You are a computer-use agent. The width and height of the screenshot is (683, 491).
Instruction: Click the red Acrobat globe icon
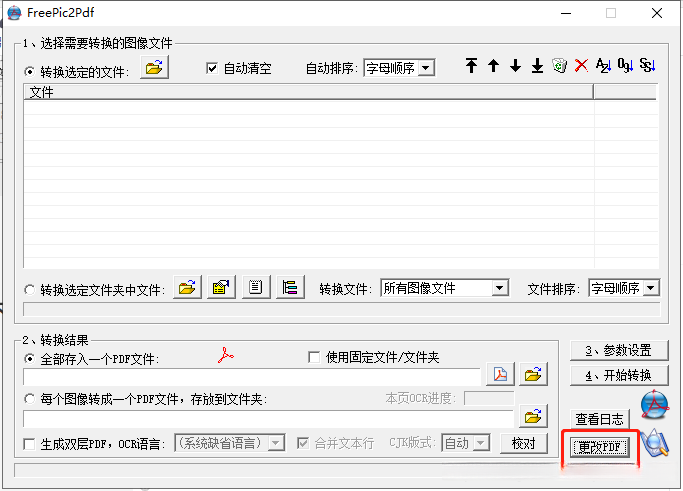pos(655,405)
